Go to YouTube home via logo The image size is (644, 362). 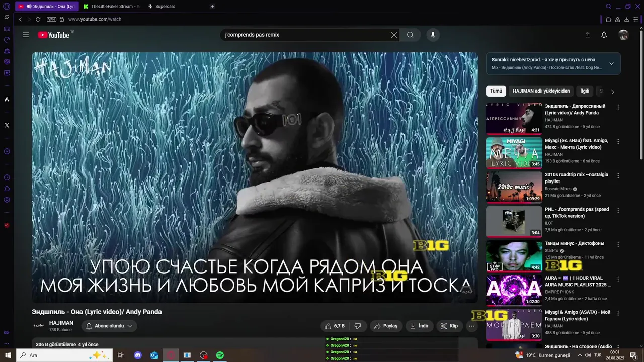click(53, 35)
